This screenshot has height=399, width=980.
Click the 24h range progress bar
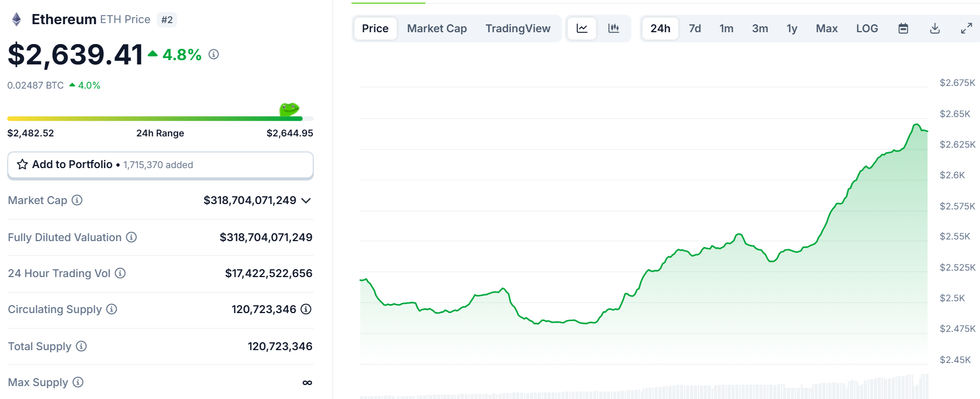(160, 118)
